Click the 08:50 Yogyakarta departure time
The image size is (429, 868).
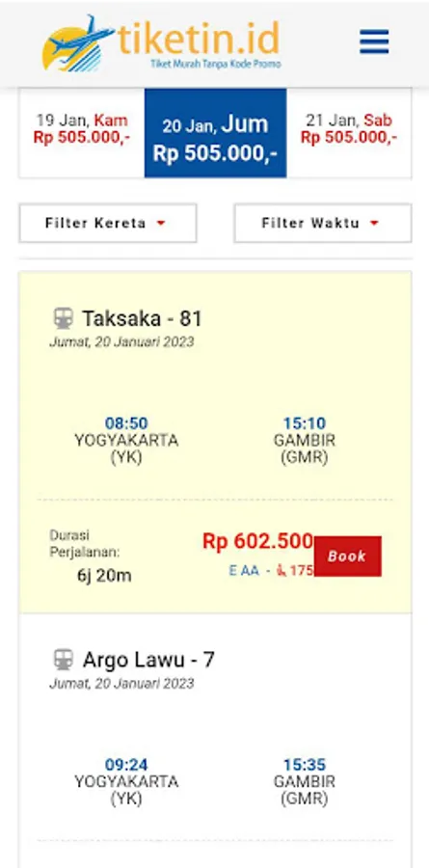[126, 424]
